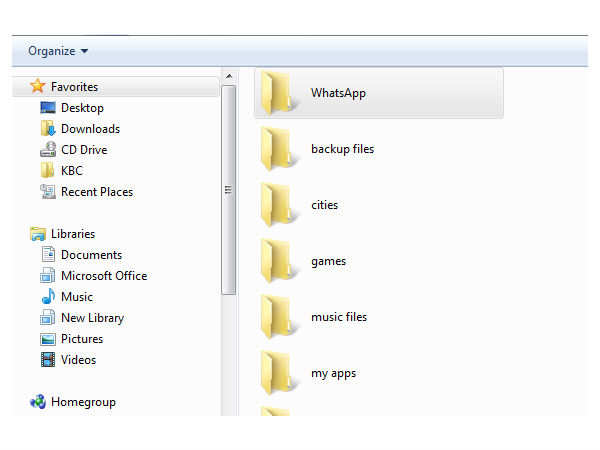600x450 pixels.
Task: Click the Libraries header
Action: tap(72, 234)
